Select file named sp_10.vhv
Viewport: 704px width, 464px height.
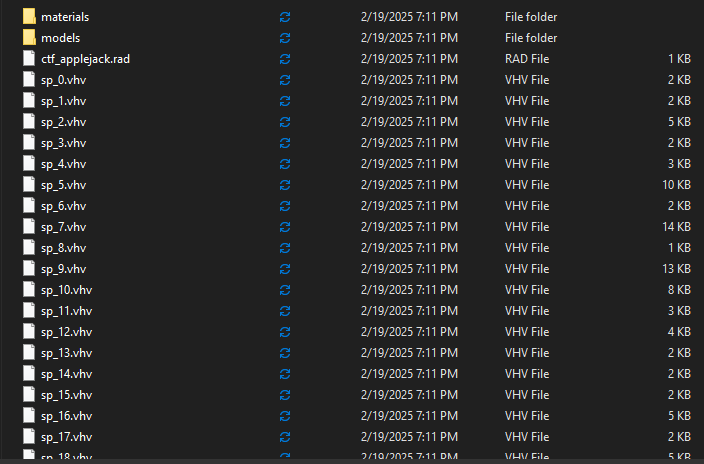click(66, 290)
